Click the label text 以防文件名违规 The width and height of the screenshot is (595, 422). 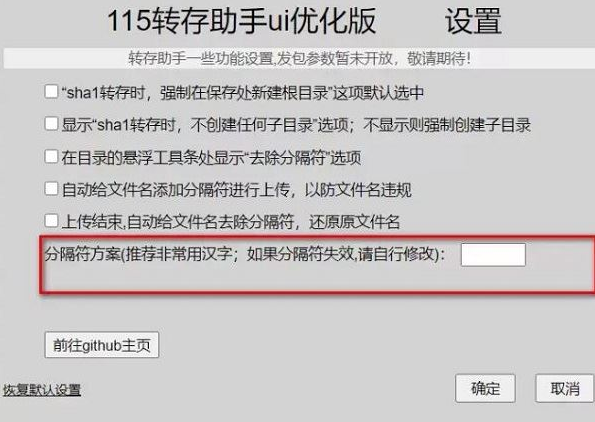(x=358, y=190)
